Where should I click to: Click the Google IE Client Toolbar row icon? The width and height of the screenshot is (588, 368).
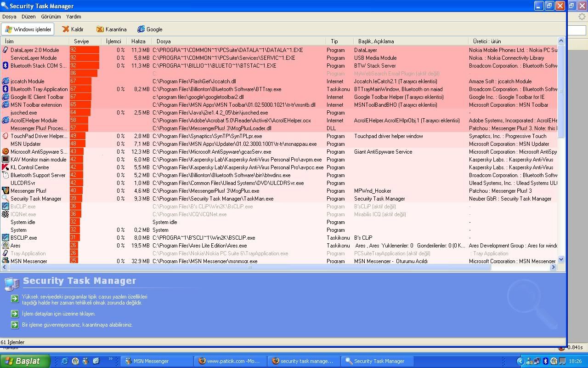tap(6, 97)
